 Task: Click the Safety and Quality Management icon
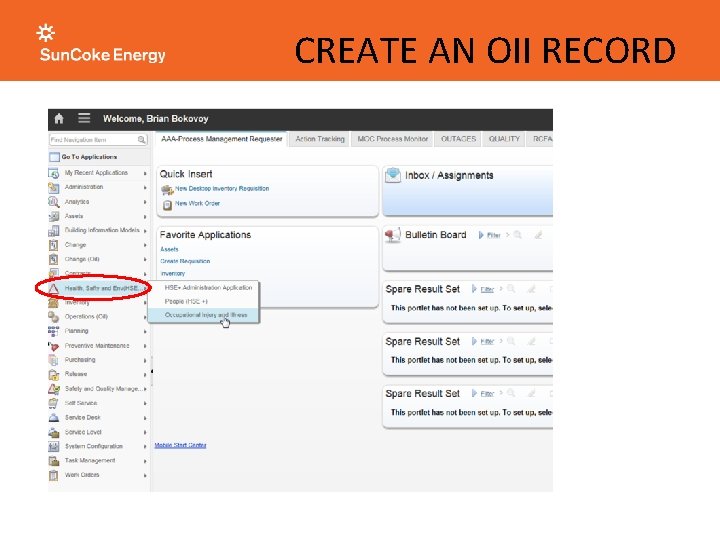[54, 389]
